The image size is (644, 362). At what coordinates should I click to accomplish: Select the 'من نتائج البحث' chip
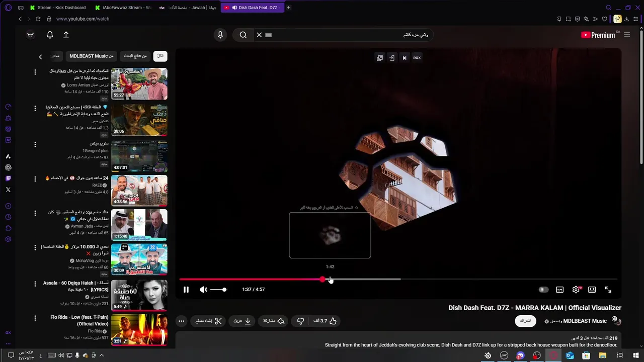point(135,56)
